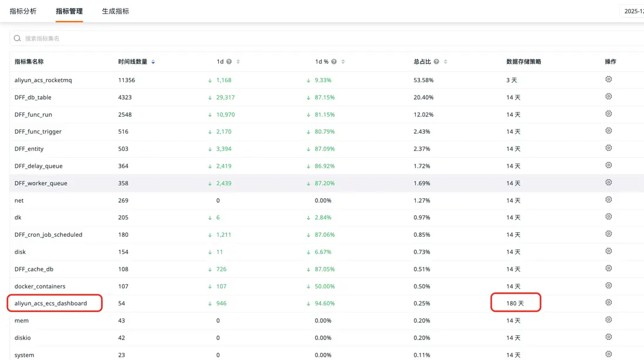Click percentage value 94.60%
644x360 pixels.
[324, 303]
